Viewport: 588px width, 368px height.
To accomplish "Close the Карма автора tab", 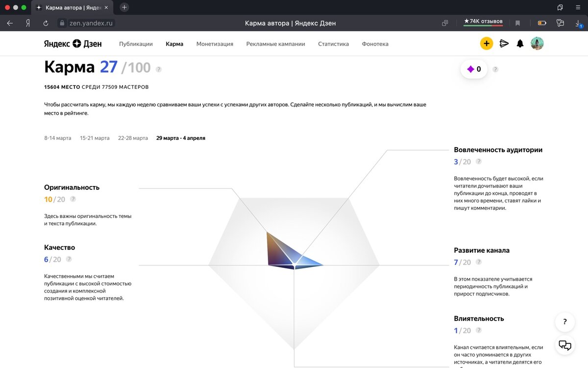I will (106, 8).
